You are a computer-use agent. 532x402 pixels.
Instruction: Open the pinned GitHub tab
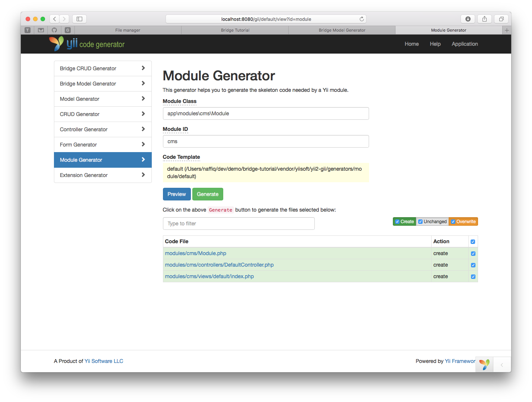[x=54, y=30]
